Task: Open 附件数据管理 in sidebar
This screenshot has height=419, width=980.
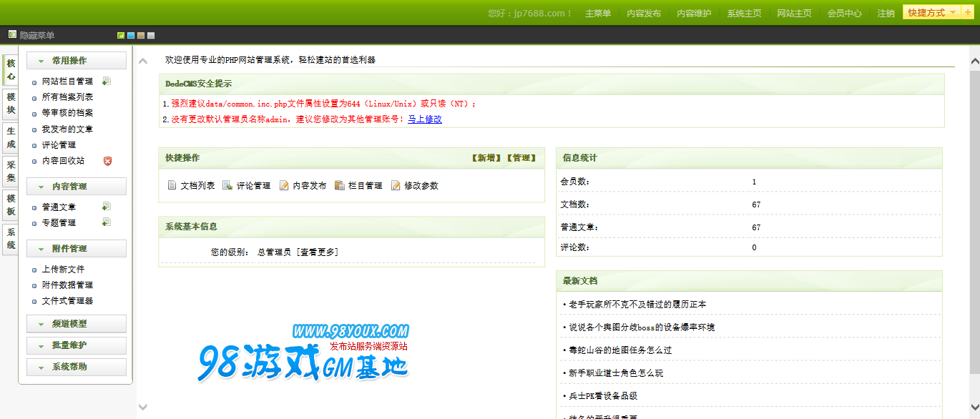Action: pyautogui.click(x=67, y=285)
